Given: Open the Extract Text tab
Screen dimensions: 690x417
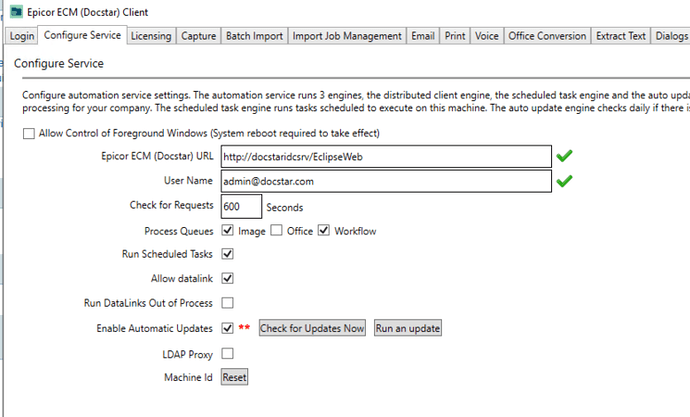Looking at the screenshot, I should pos(620,36).
